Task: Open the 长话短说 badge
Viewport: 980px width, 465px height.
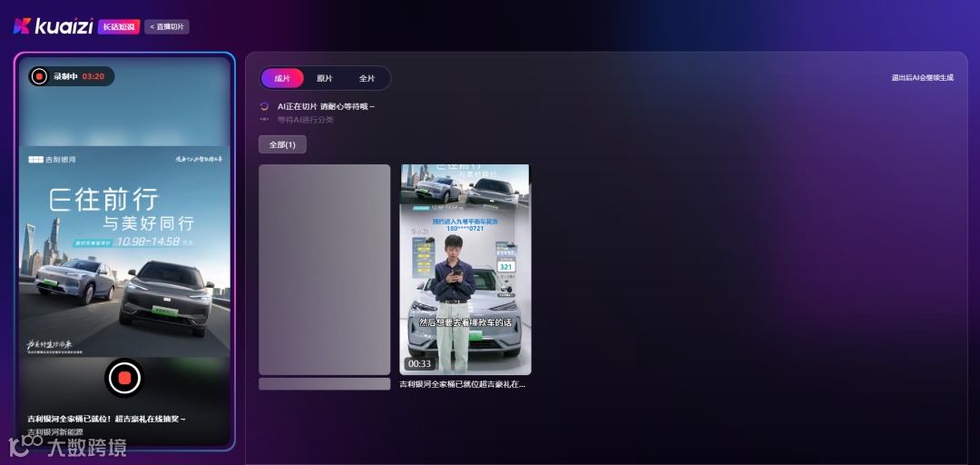Action: (x=119, y=27)
